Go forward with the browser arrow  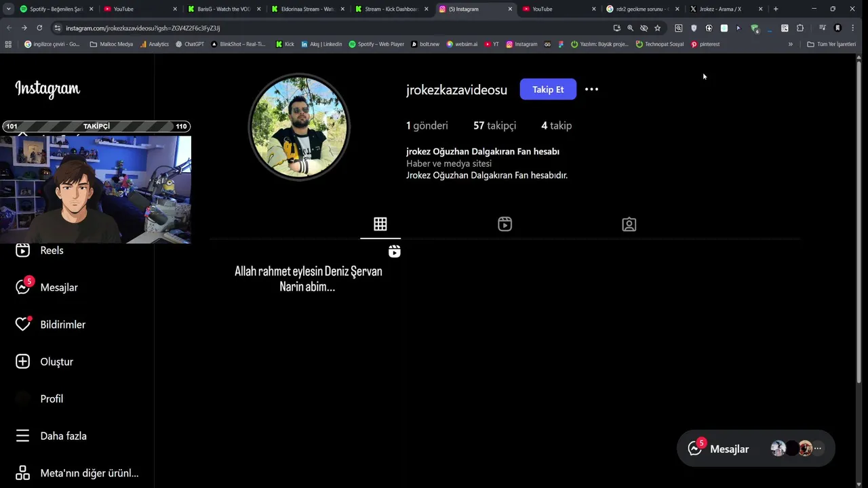24,28
